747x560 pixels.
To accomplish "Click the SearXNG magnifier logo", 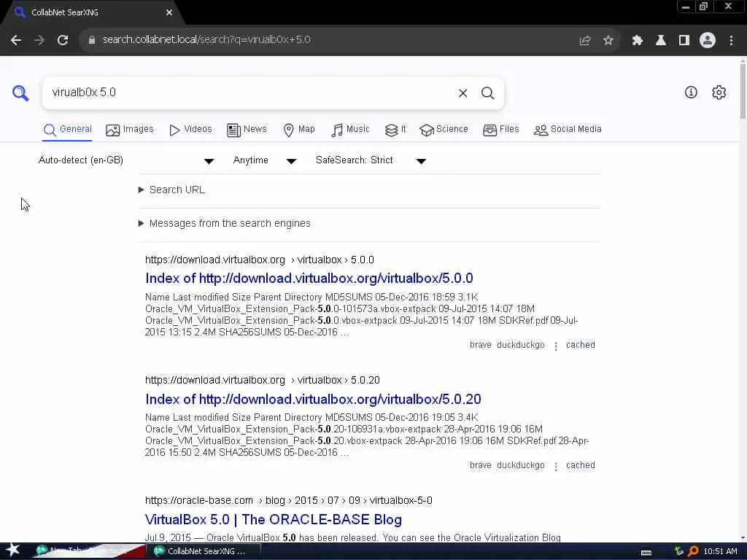I will click(x=20, y=93).
